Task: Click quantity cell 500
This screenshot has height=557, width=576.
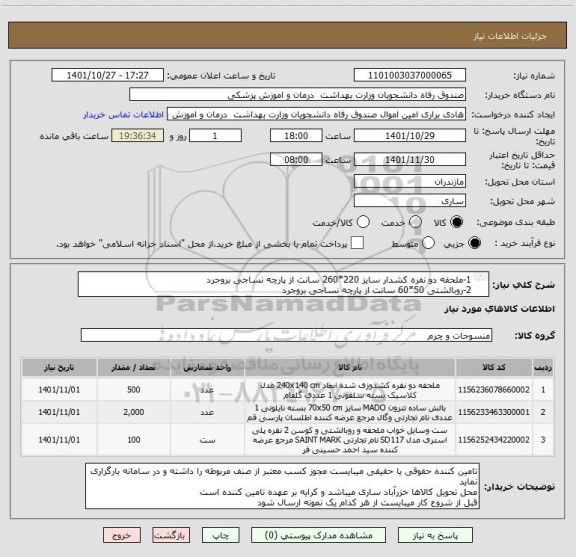Action: click(134, 390)
